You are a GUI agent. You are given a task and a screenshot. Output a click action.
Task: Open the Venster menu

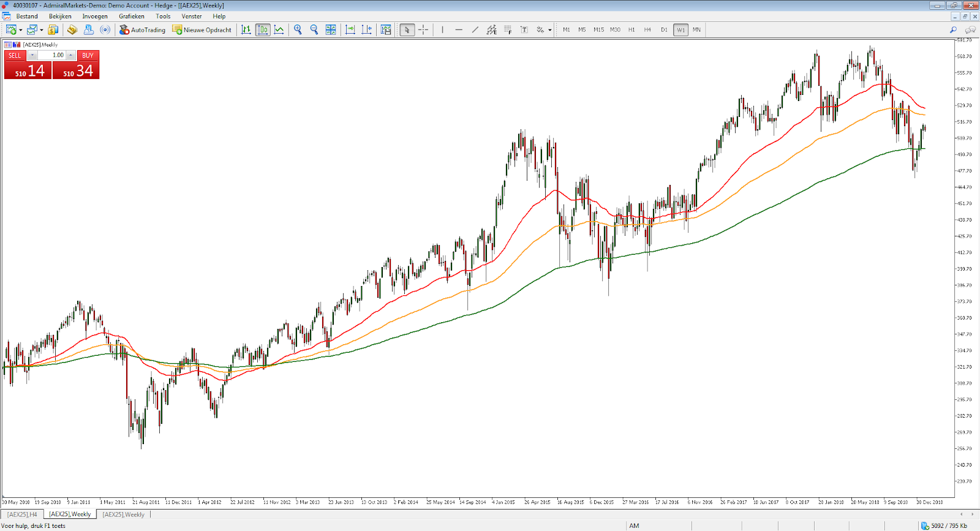tap(192, 17)
